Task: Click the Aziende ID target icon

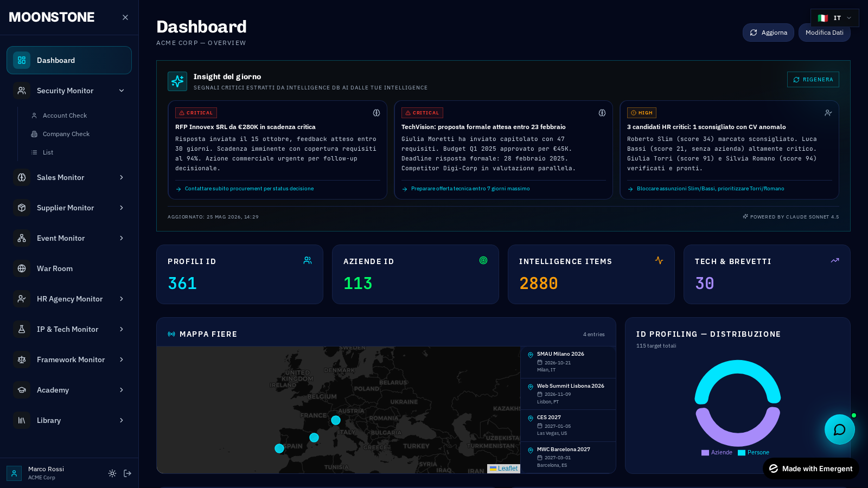Action: (x=483, y=260)
